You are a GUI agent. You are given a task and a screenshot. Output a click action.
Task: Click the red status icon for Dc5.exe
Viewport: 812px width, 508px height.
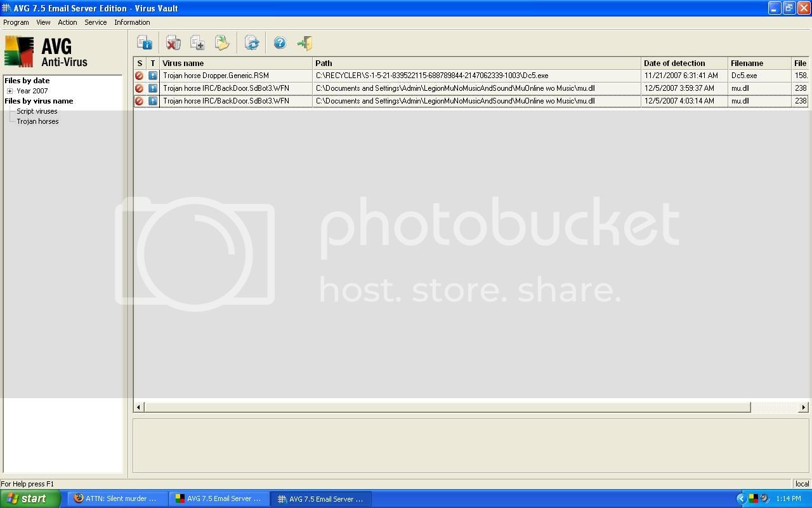coord(140,76)
